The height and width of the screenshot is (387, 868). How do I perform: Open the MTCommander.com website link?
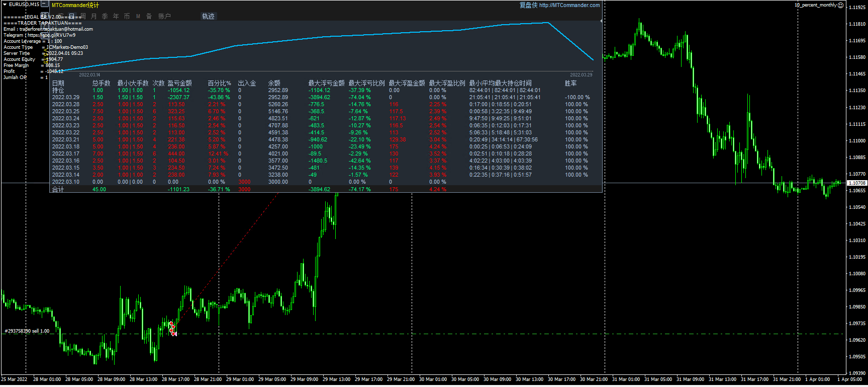click(x=569, y=5)
